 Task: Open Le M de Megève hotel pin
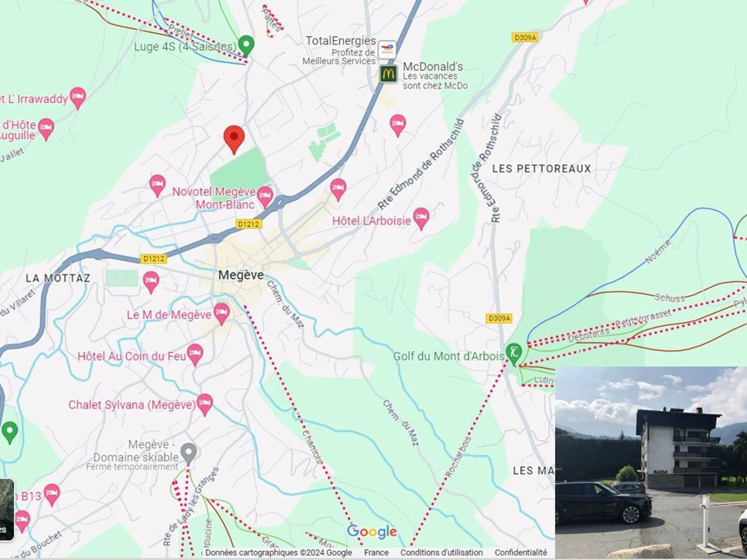[222, 314]
